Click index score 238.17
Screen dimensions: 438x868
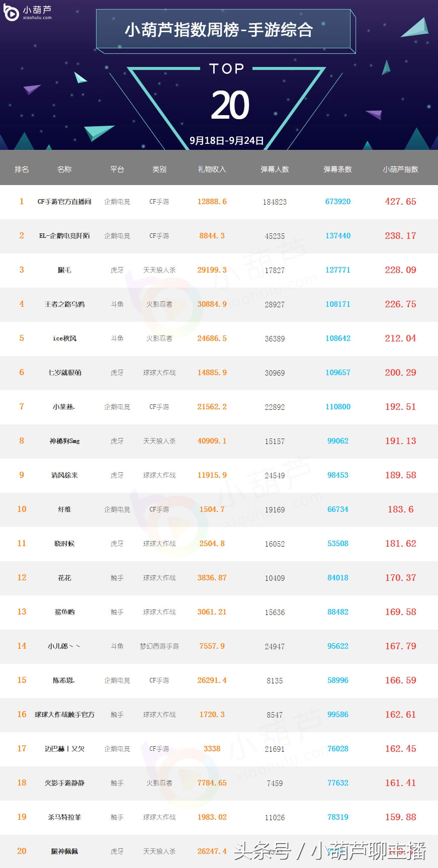400,236
